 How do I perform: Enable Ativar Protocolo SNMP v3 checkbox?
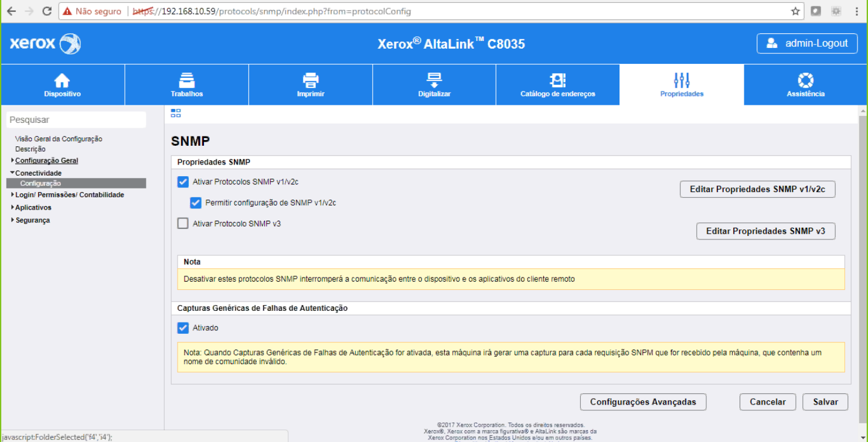point(183,224)
